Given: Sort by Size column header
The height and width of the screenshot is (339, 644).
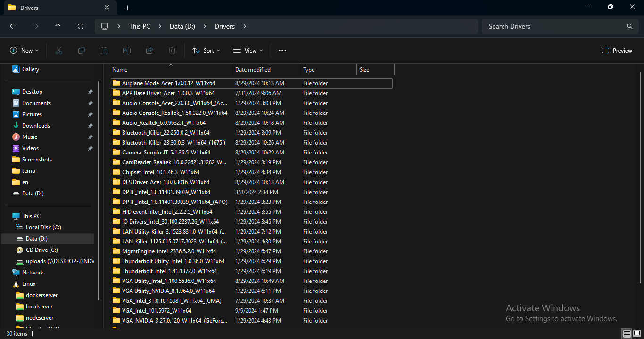Looking at the screenshot, I should (375, 70).
